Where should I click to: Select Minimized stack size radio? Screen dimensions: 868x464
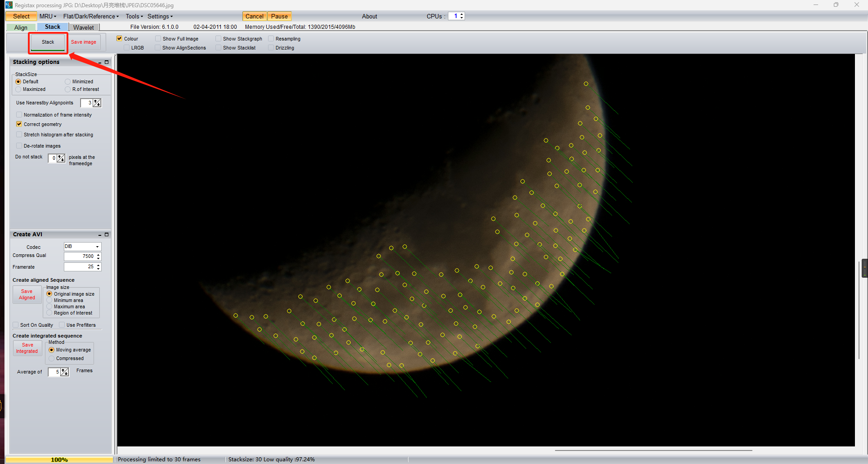point(67,81)
